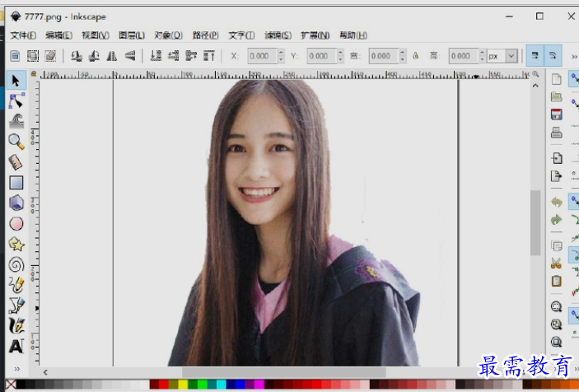
Task: Open the 路径(P) menu
Action: 205,35
